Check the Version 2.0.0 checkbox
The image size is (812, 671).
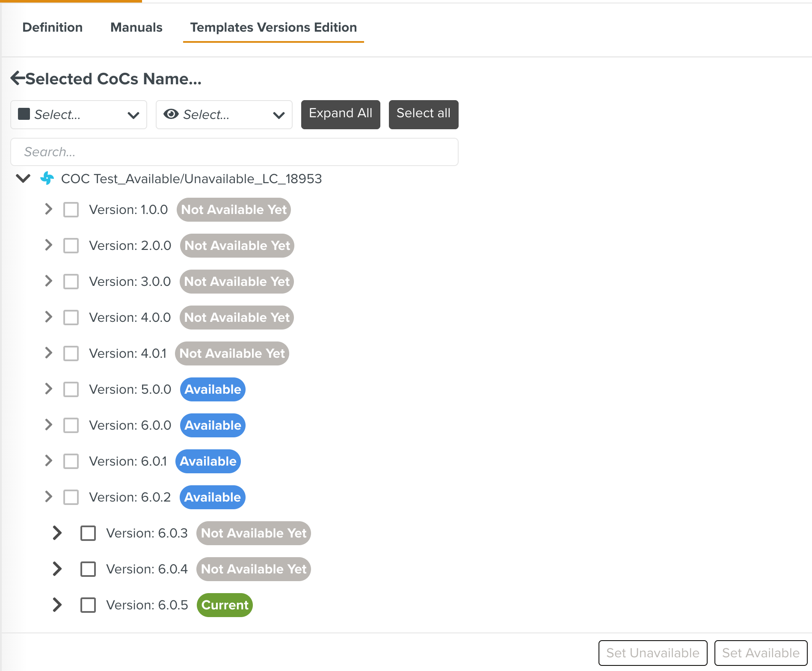(71, 246)
